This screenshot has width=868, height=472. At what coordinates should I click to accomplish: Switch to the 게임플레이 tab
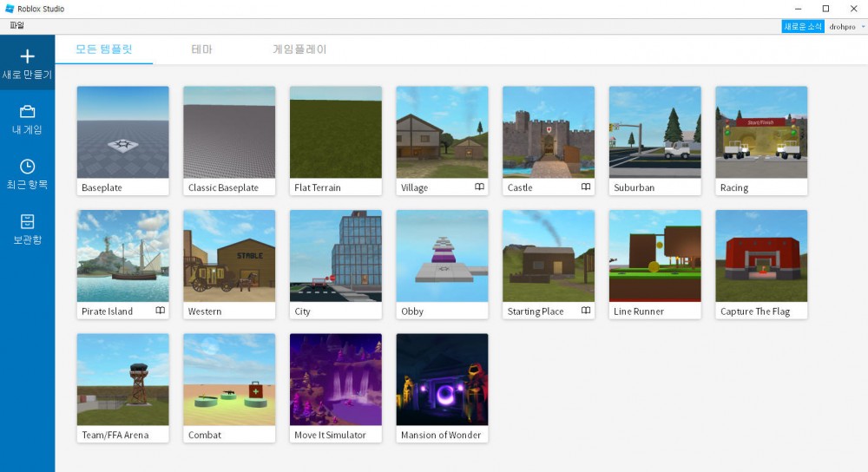[x=299, y=49]
